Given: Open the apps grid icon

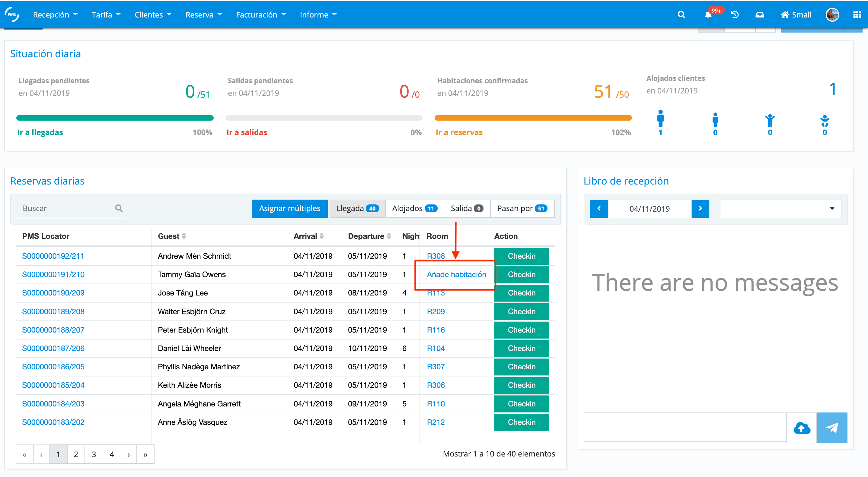Looking at the screenshot, I should coord(857,15).
